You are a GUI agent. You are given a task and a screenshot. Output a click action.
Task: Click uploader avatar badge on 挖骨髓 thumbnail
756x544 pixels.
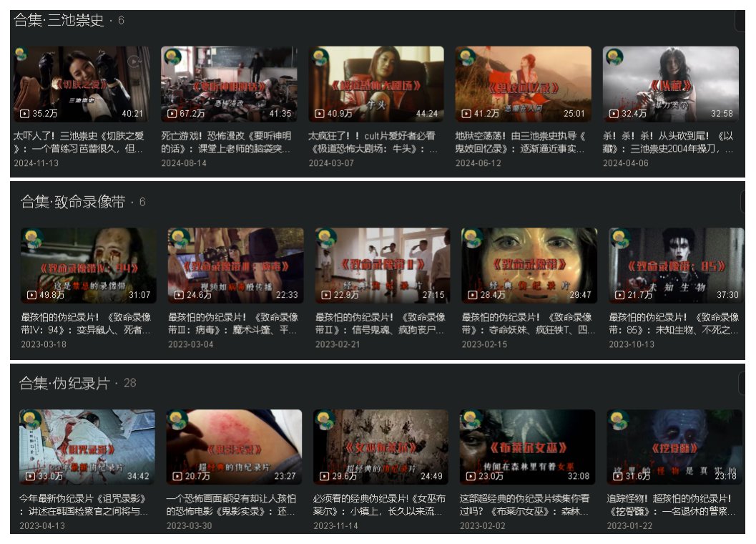(x=617, y=419)
